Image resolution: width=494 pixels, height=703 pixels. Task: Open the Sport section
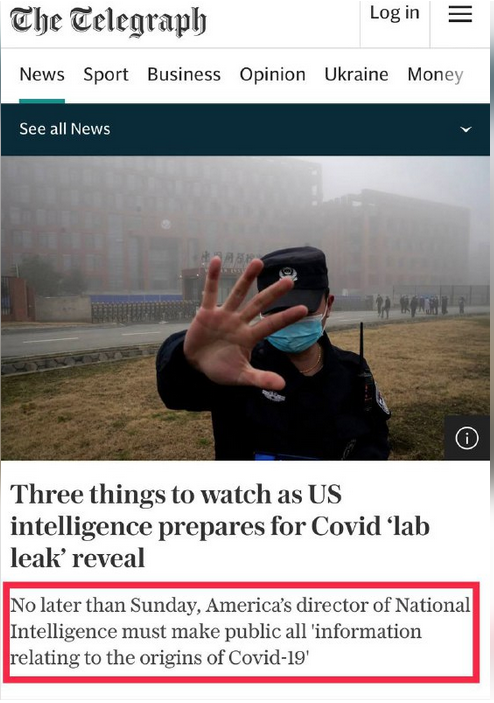point(106,74)
